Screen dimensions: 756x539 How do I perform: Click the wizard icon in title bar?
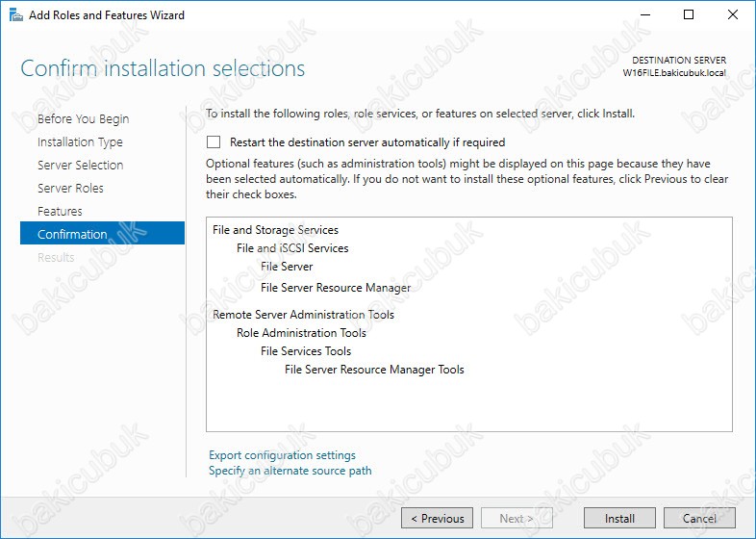click(16, 15)
